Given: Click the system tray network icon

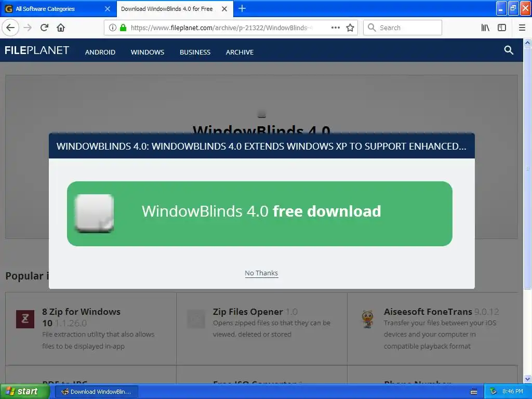Looking at the screenshot, I should click(494, 392).
